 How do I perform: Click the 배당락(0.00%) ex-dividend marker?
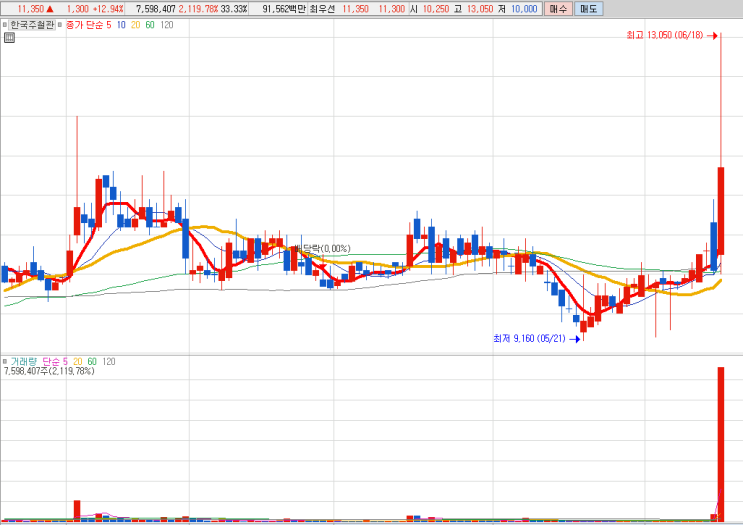pyautogui.click(x=322, y=248)
